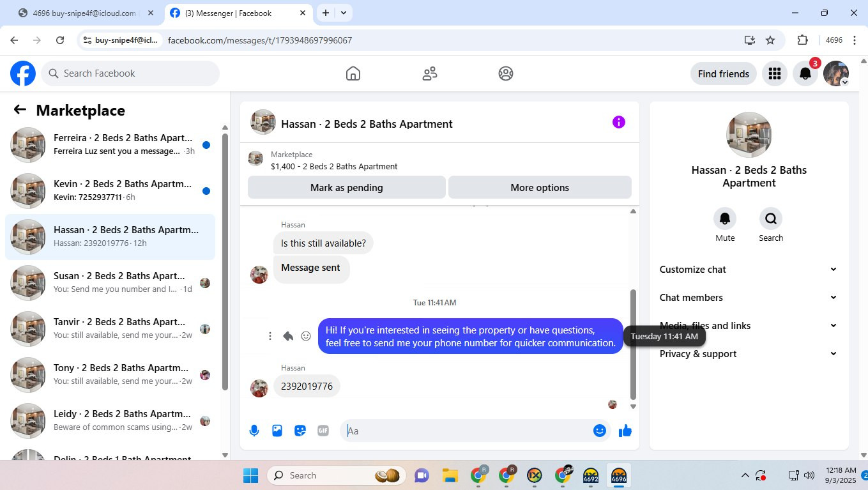Select the Hassan conversation in list

coord(110,237)
